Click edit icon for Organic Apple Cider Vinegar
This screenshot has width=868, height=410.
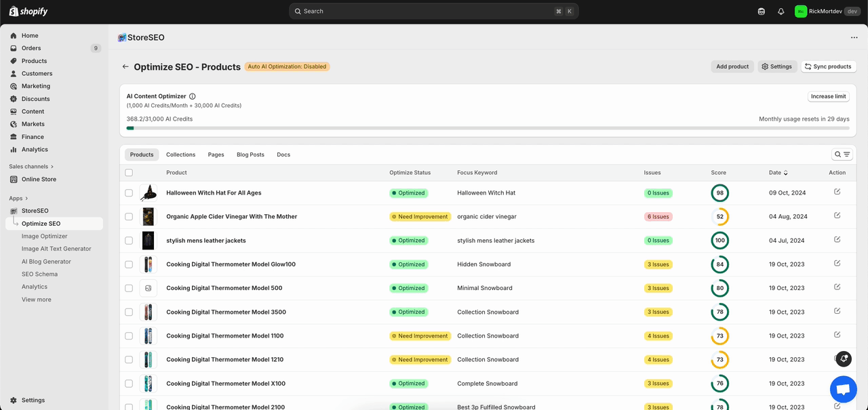837,216
